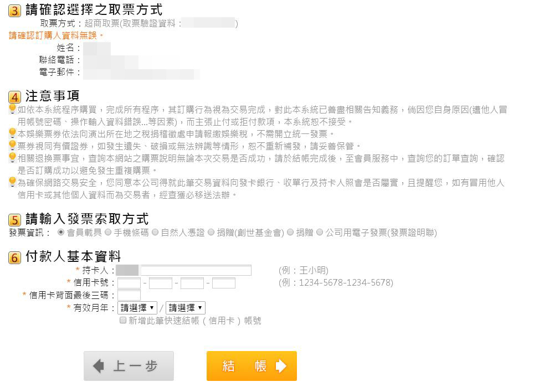Click the 信用卡背面最後三碼 CVV field

[129, 295]
